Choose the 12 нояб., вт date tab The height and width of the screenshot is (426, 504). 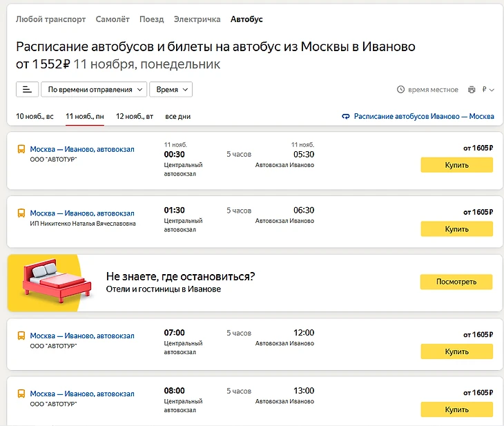(135, 117)
